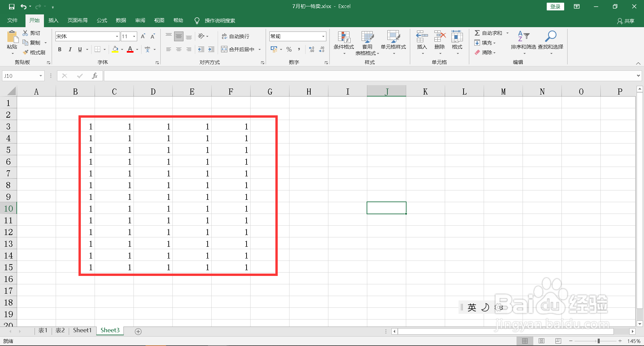
Task: Toggle Italic formatting
Action: point(70,49)
